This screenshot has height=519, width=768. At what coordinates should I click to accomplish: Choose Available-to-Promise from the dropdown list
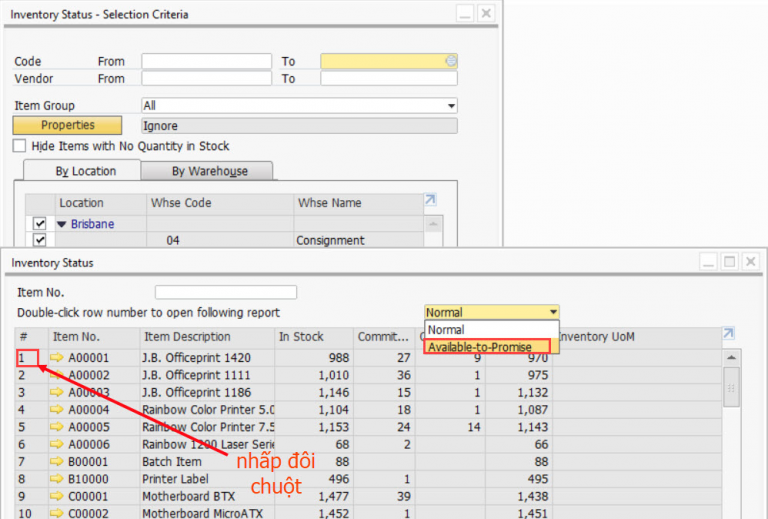486,347
